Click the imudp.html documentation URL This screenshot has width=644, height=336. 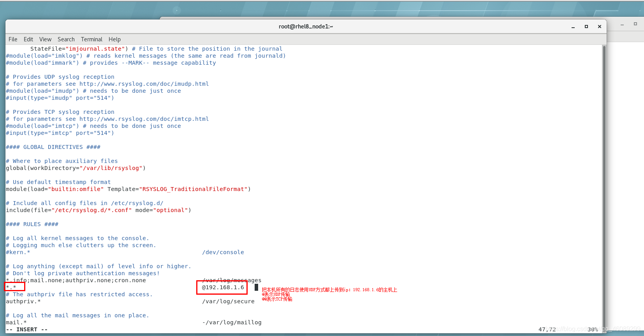(x=144, y=84)
